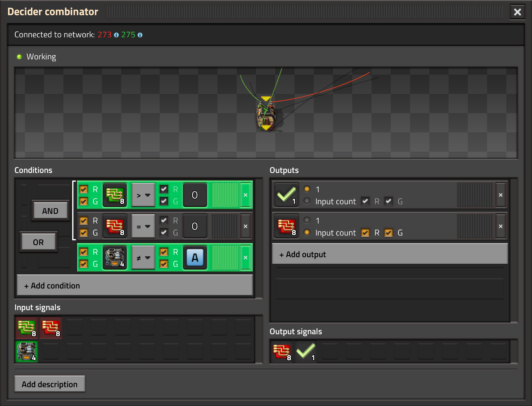Viewport: 532px width, 406px height.
Task: Toggle right G checkbox beside signal A
Action: [164, 264]
